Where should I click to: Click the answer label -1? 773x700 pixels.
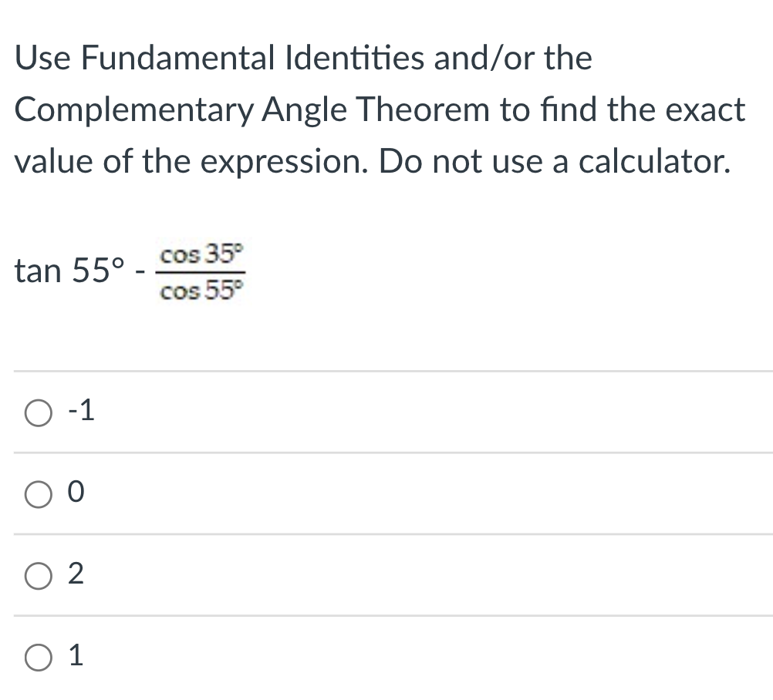[81, 411]
